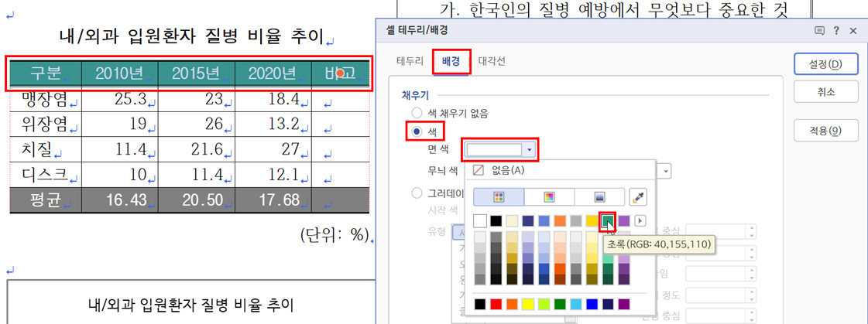Image resolution: width=868 pixels, height=324 pixels.
Task: Open the third palette mode button
Action: point(599,197)
